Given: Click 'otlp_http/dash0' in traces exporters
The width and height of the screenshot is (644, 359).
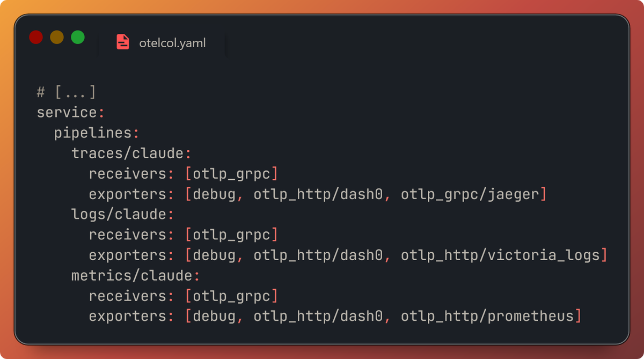Looking at the screenshot, I should [318, 194].
